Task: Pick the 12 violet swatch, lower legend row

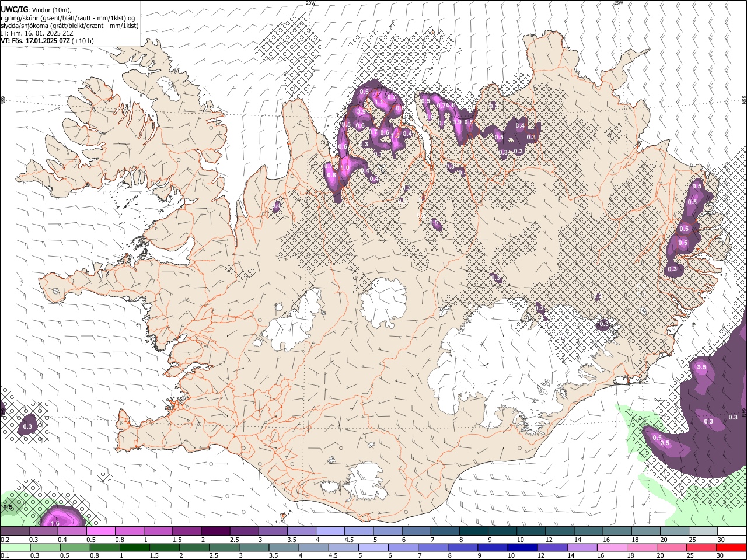Action: (x=552, y=548)
